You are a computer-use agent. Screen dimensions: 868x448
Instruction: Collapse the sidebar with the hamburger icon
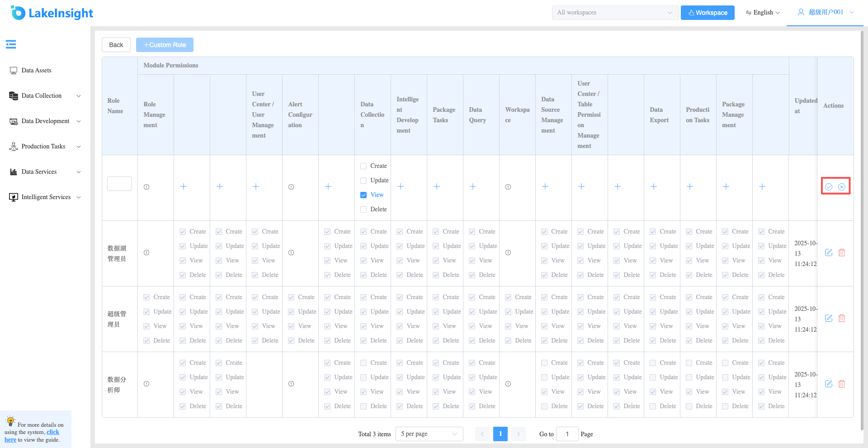pos(11,44)
